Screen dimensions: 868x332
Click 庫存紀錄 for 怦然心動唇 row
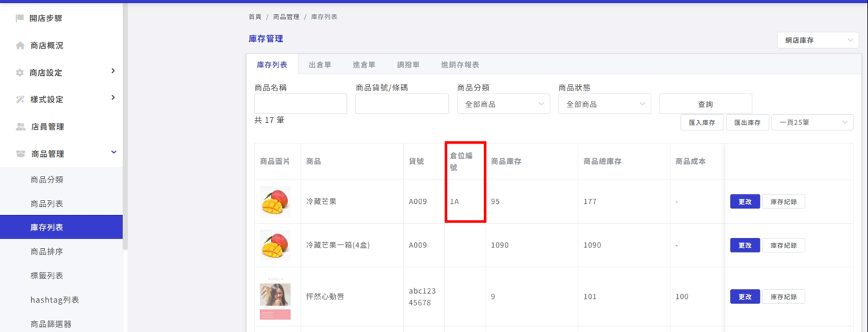(x=783, y=297)
